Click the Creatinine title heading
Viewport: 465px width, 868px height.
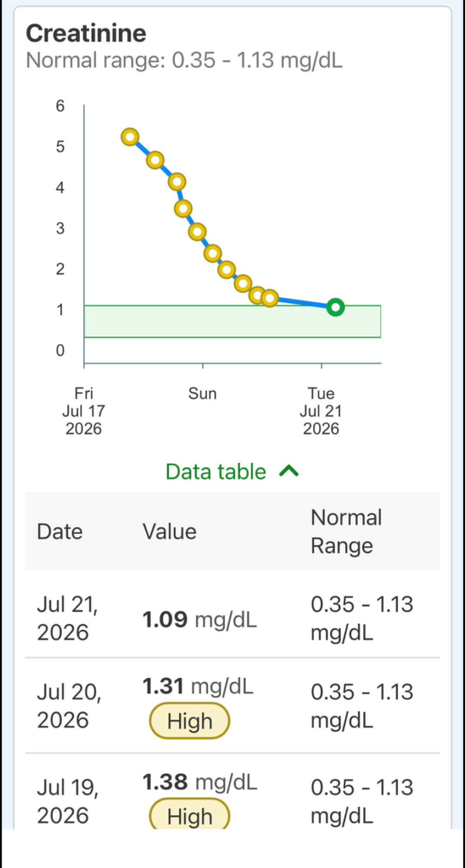87,34
